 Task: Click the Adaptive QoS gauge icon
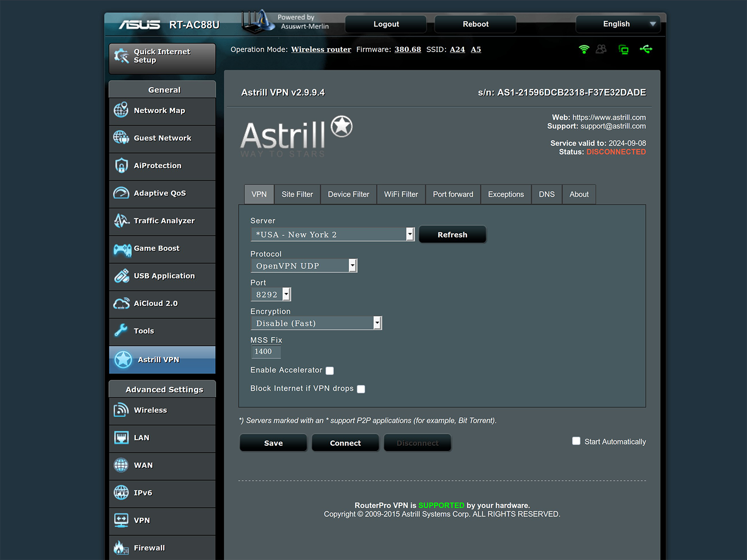point(121,193)
